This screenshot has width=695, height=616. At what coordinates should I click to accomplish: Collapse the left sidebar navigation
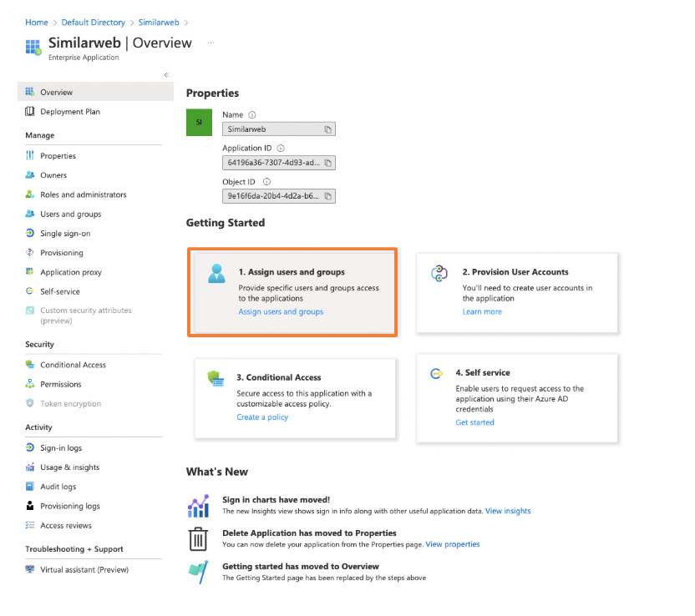[166, 75]
